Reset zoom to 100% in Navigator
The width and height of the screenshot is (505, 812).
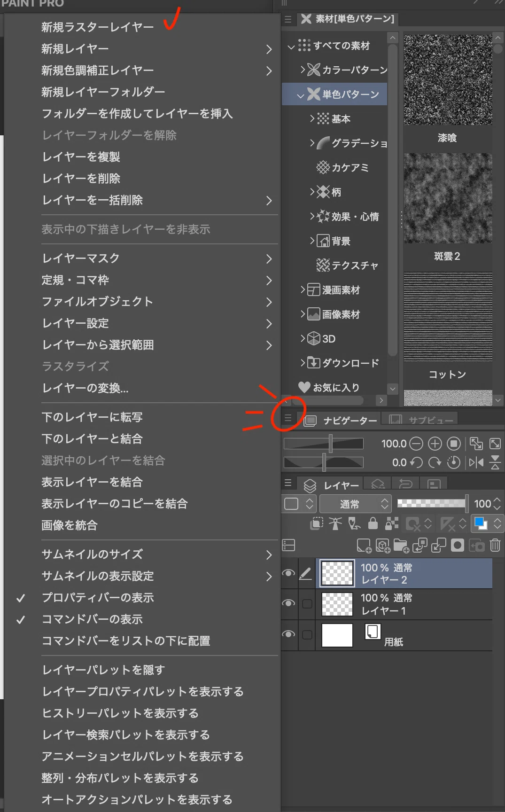(x=454, y=444)
